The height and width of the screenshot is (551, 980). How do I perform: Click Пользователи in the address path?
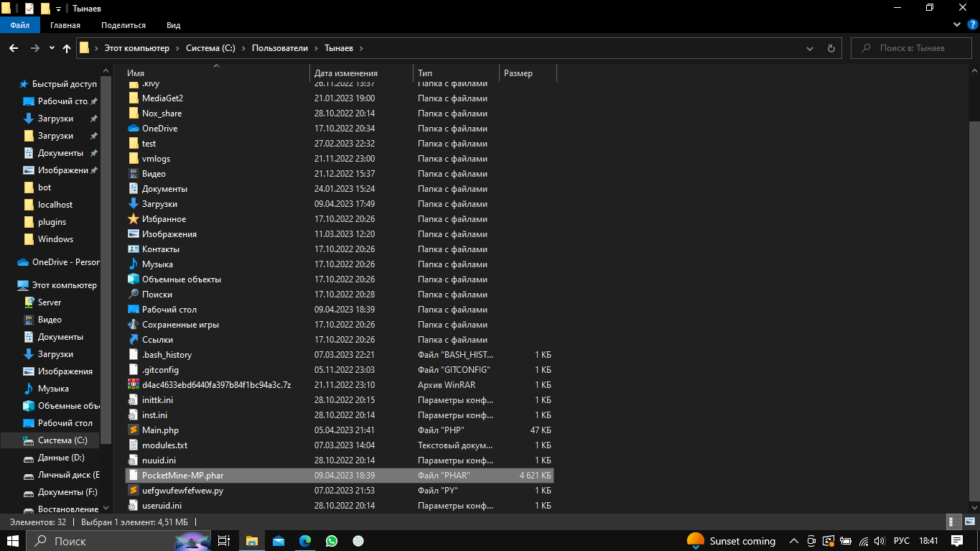[279, 48]
